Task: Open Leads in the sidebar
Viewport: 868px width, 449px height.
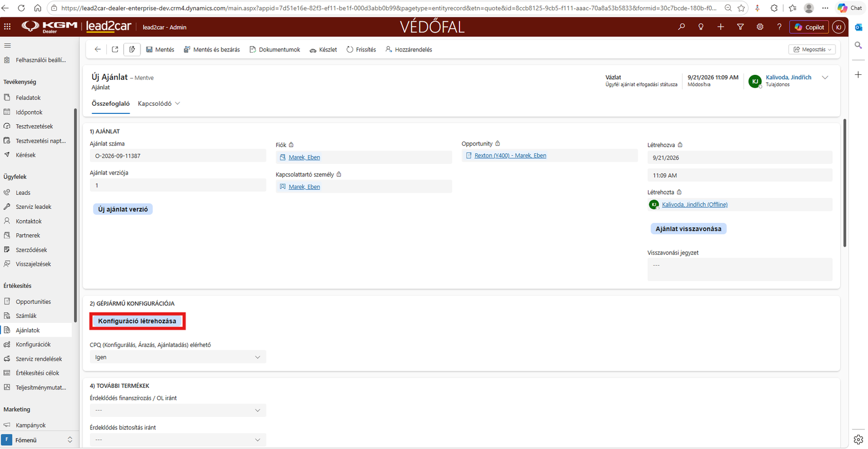Action: tap(23, 193)
